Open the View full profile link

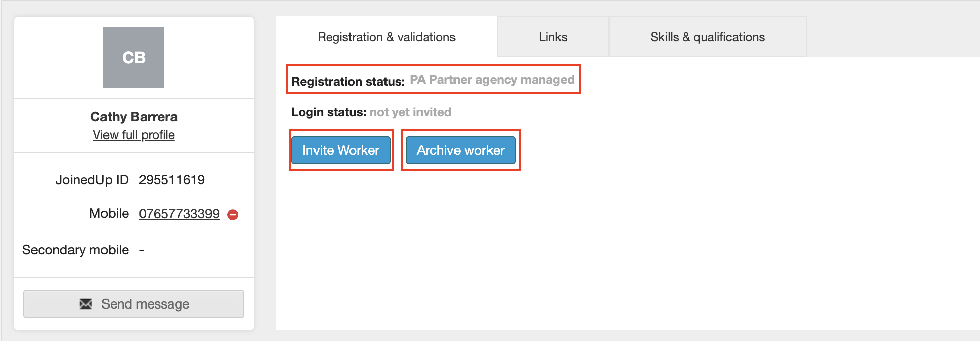pos(134,135)
